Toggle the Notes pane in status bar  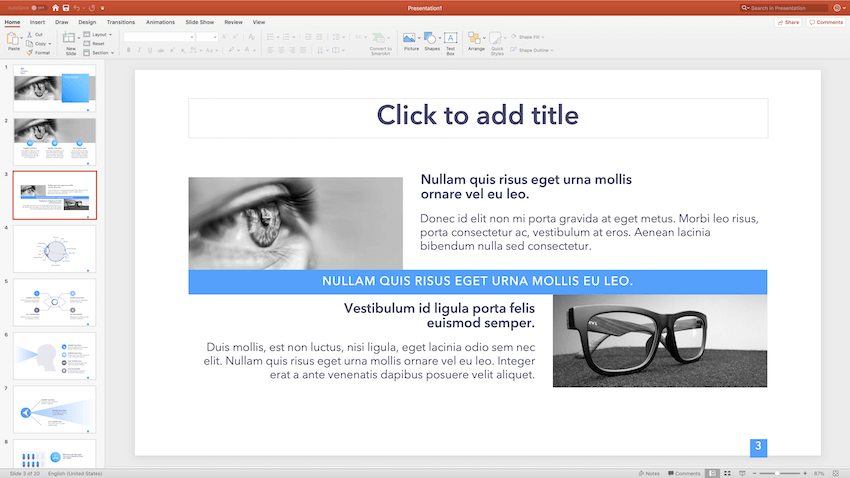[649, 473]
